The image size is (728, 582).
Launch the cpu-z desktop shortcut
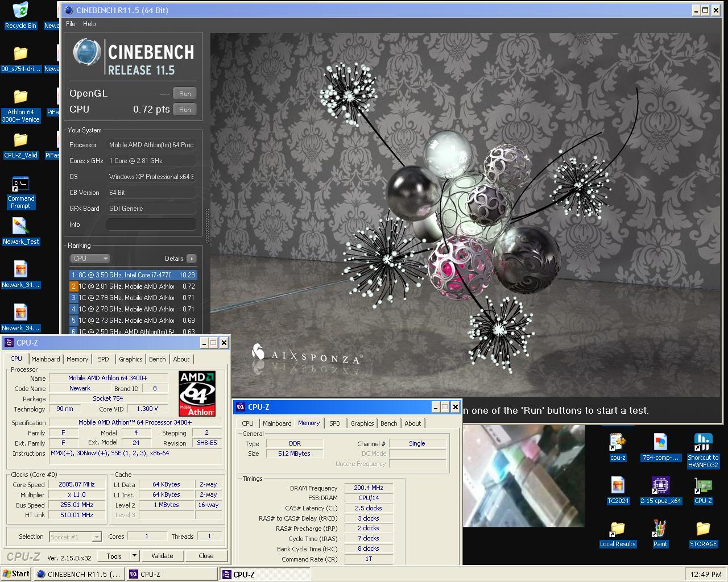618,447
